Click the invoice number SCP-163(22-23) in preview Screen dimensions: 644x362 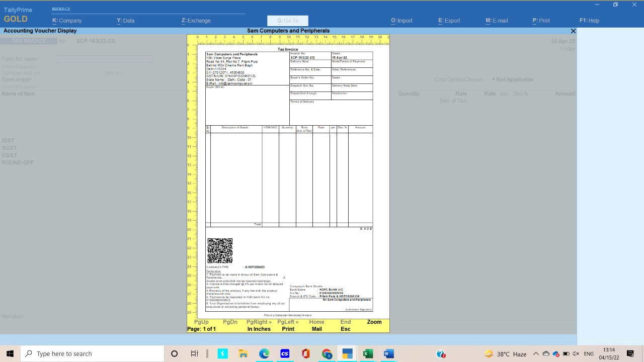302,58
